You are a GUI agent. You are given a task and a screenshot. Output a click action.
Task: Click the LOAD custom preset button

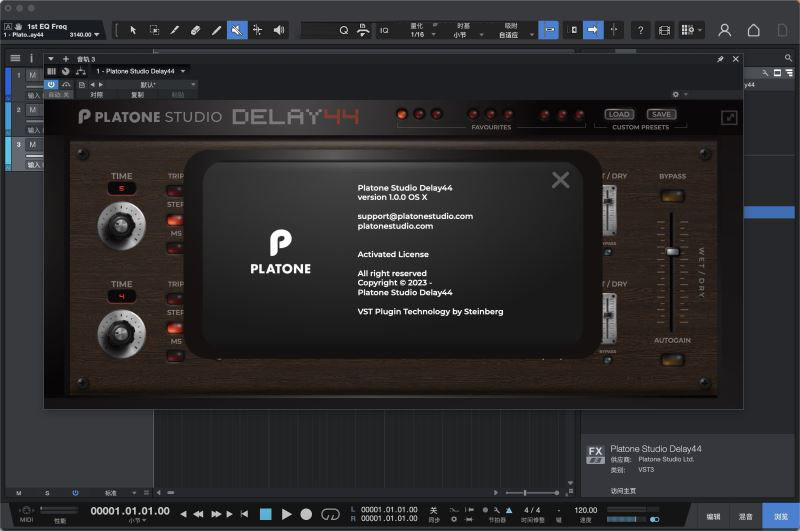(619, 114)
